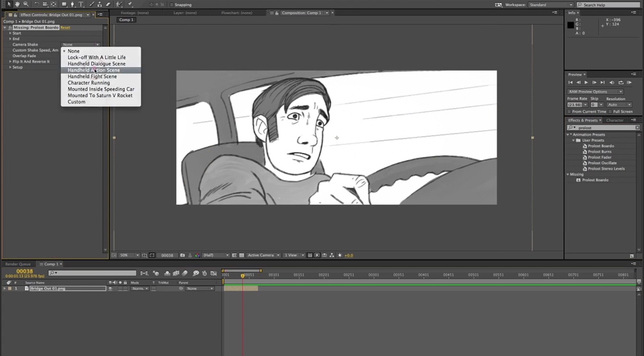The height and width of the screenshot is (356, 644).
Task: Switch to the Character tab
Action: (615, 120)
